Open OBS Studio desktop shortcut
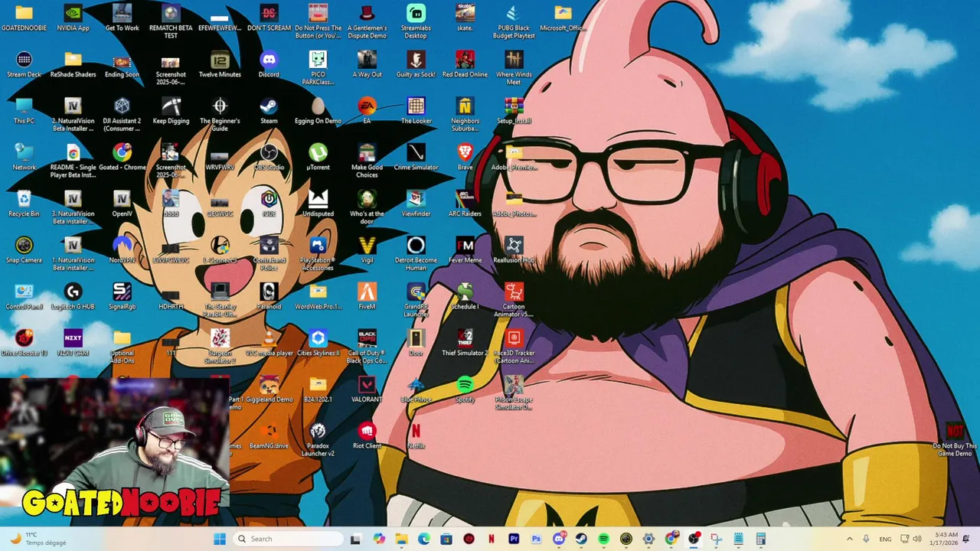The image size is (980, 551). point(269,158)
